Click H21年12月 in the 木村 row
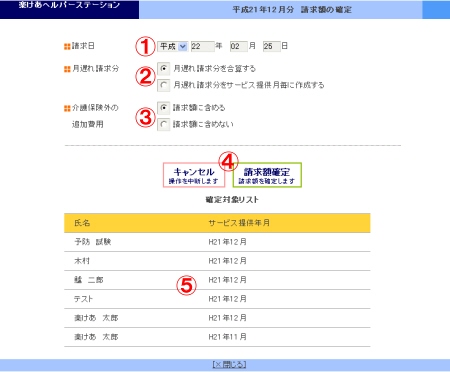This screenshot has height=372, width=450. pos(227,261)
